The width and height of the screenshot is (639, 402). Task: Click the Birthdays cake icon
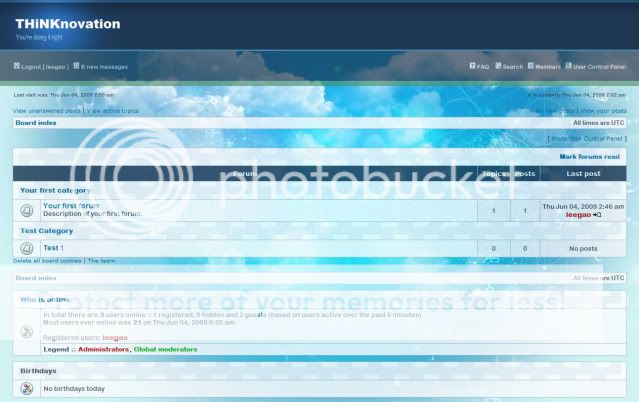pos(27,388)
